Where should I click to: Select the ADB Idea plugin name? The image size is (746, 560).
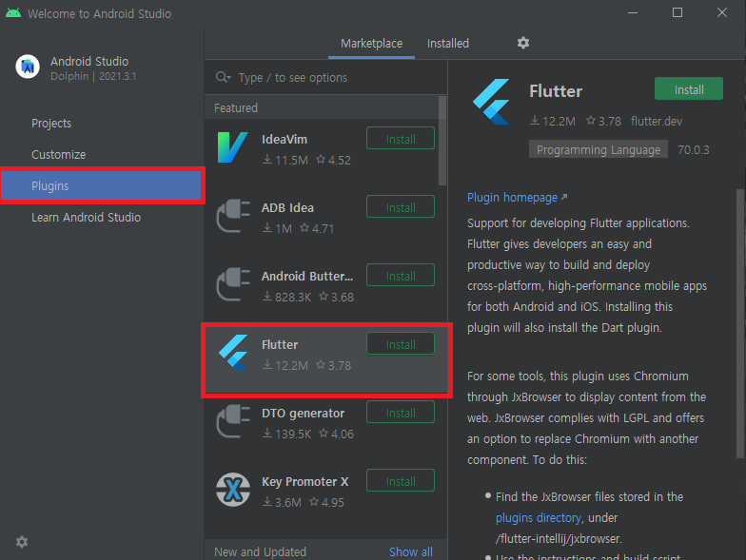[x=287, y=207]
